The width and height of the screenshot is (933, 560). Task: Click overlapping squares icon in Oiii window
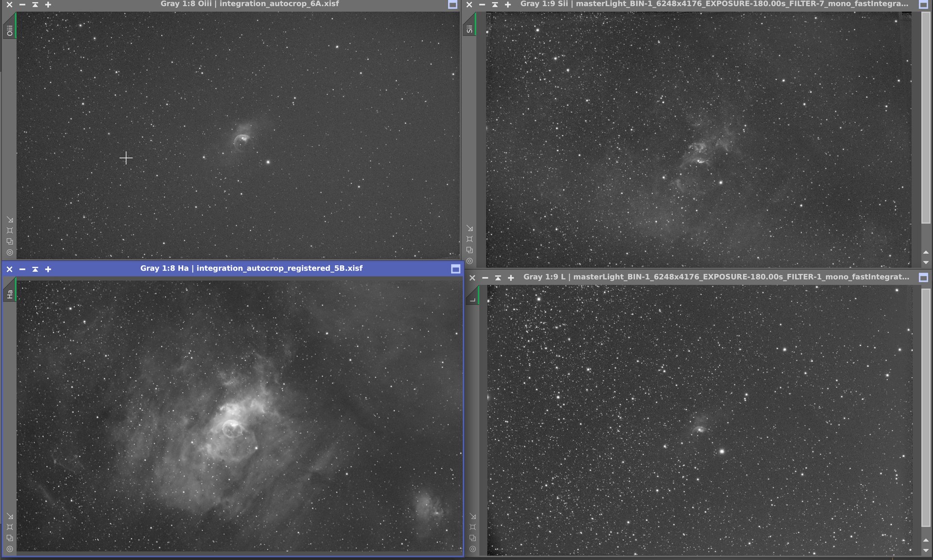pos(10,241)
